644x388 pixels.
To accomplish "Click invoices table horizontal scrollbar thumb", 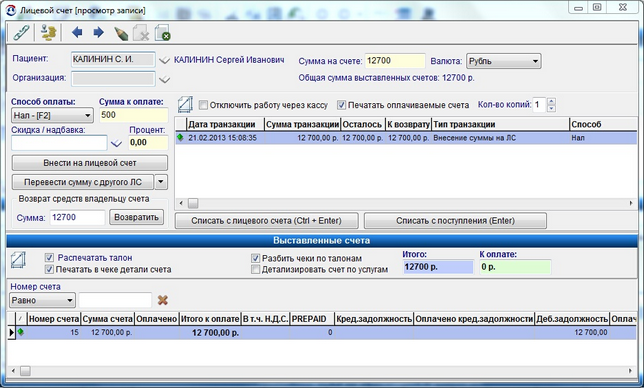I will [25, 371].
